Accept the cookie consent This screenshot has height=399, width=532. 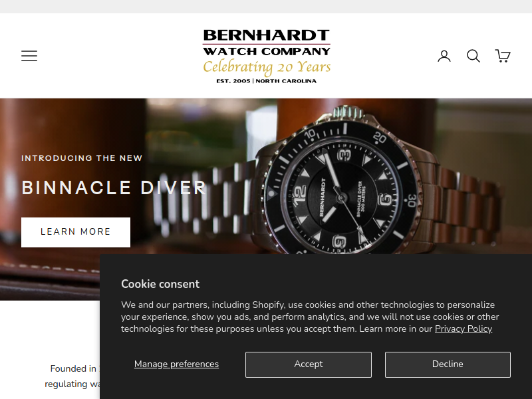(x=309, y=364)
